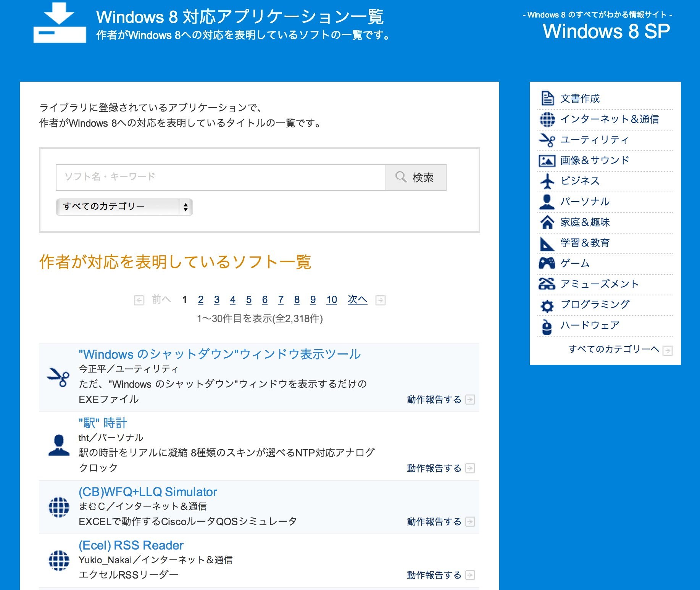The width and height of the screenshot is (700, 590).
Task: Open the すべてのカテゴリー dropdown
Action: (x=124, y=207)
